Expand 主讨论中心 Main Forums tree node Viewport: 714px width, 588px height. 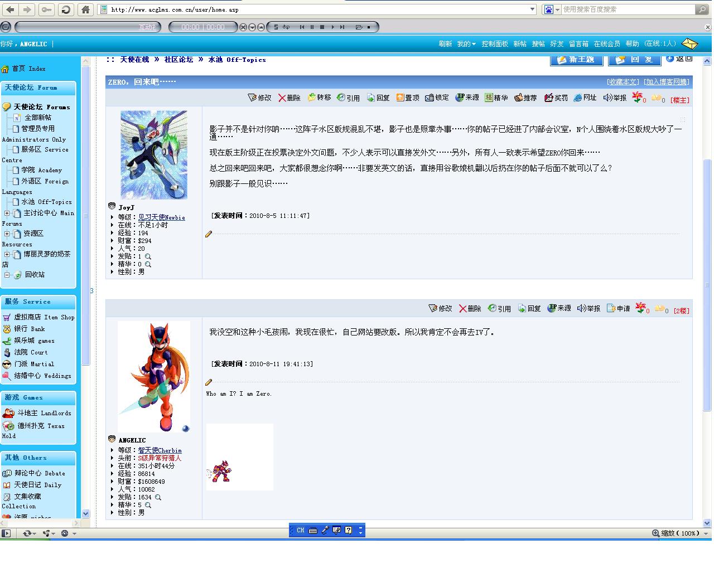[x=7, y=213]
